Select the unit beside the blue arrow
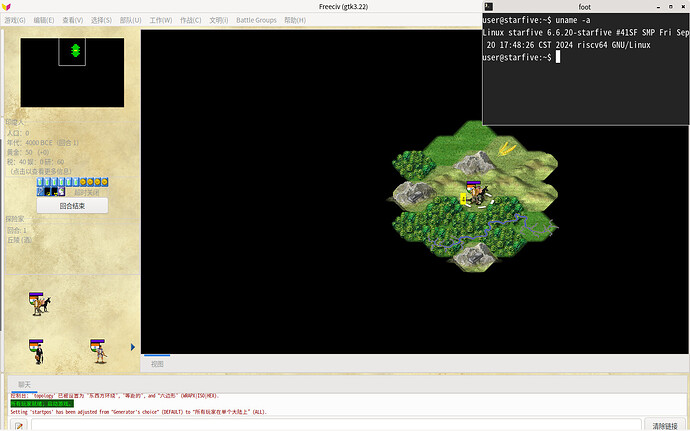 [x=99, y=351]
